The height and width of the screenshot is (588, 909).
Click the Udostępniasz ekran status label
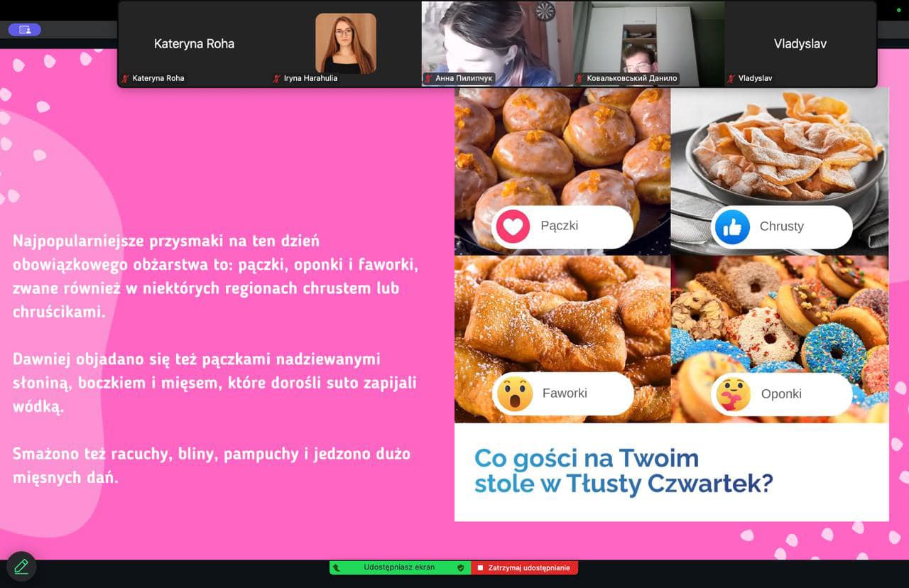coord(399,568)
